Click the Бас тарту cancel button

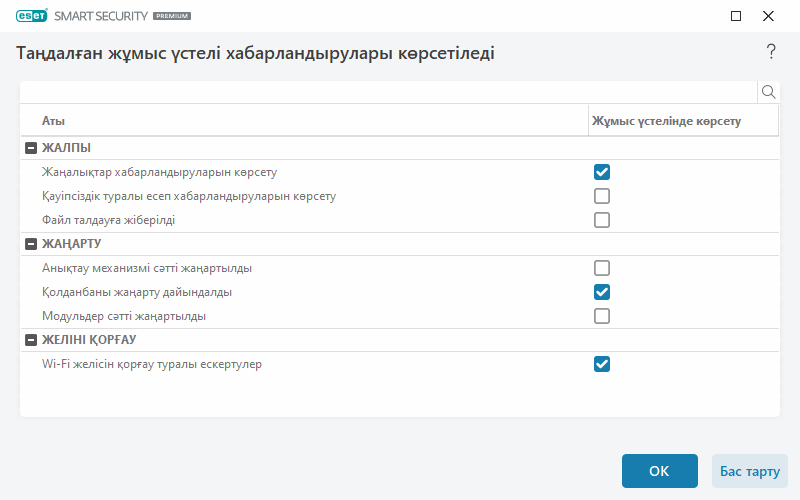(x=749, y=471)
